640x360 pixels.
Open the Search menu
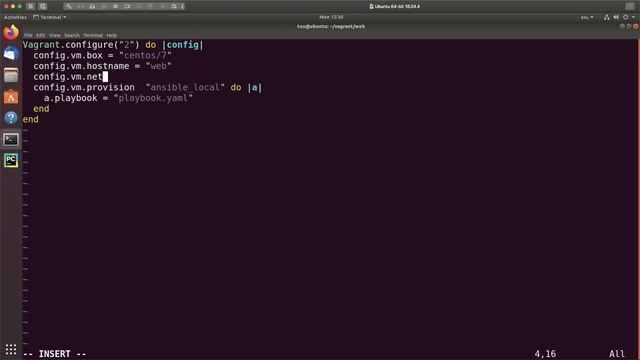pyautogui.click(x=72, y=36)
